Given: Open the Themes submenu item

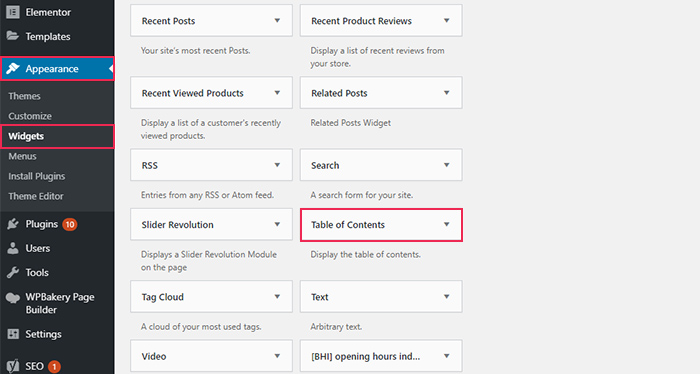Looking at the screenshot, I should coord(24,96).
